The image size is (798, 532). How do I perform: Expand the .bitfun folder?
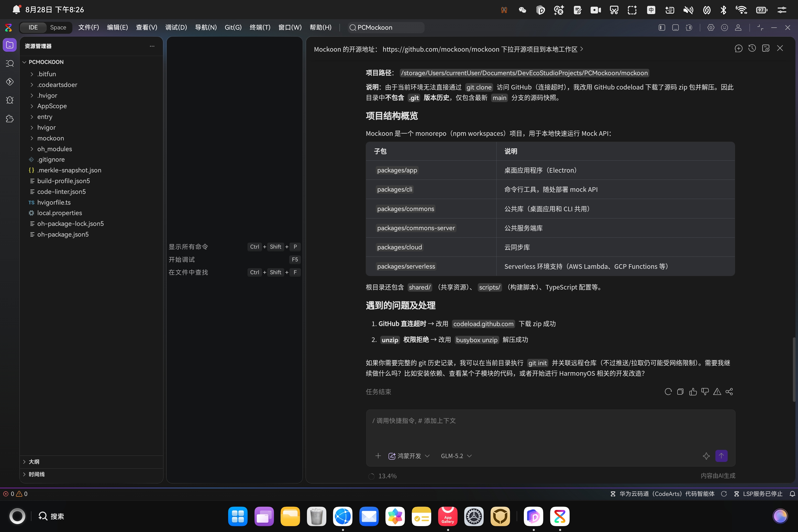click(91, 74)
